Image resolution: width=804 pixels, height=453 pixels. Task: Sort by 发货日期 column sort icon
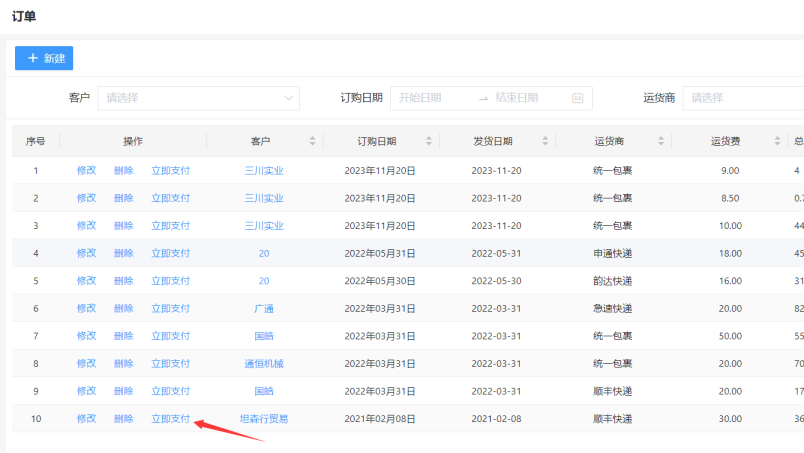pos(545,142)
